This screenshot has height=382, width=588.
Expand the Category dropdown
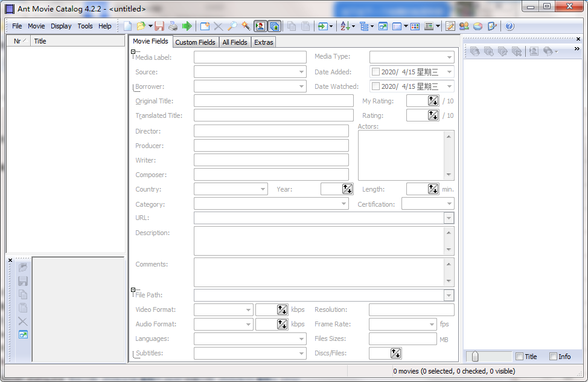pyautogui.click(x=344, y=204)
